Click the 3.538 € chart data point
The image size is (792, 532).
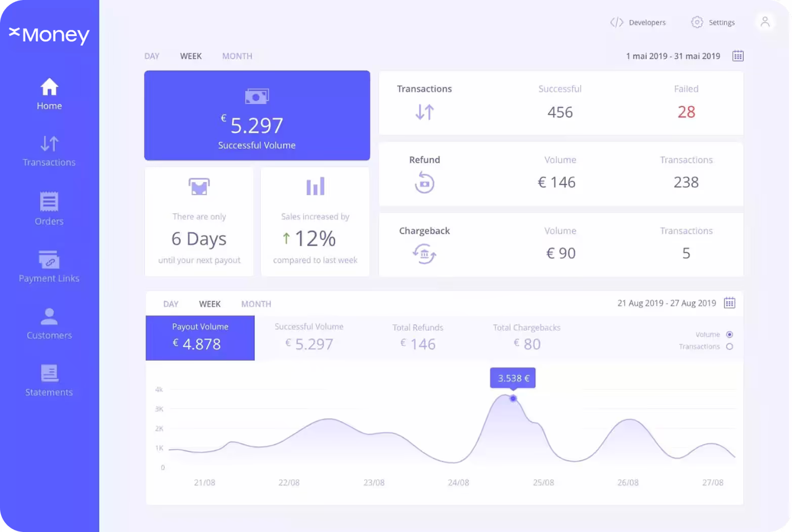coord(513,398)
